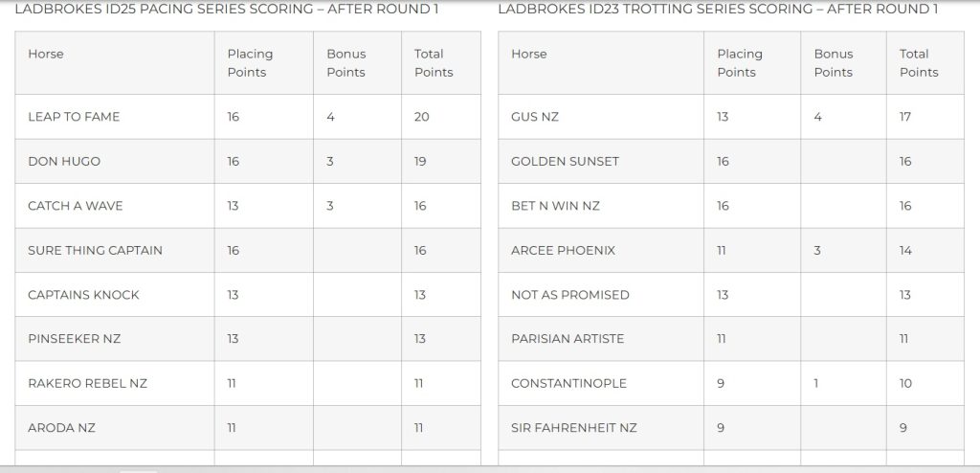Click CONSTANTINOPLE horse name
The width and height of the screenshot is (980, 473).
pyautogui.click(x=568, y=383)
